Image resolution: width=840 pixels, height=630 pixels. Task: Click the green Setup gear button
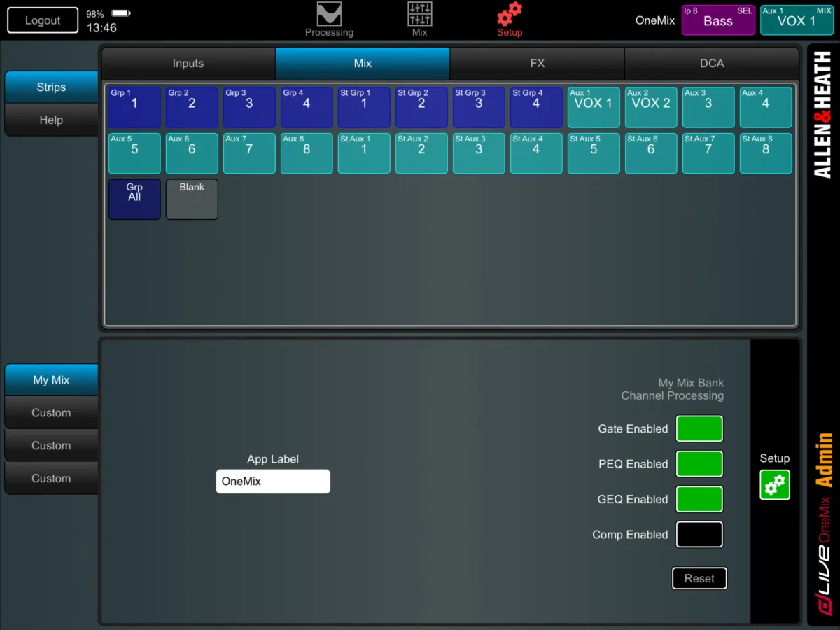775,484
